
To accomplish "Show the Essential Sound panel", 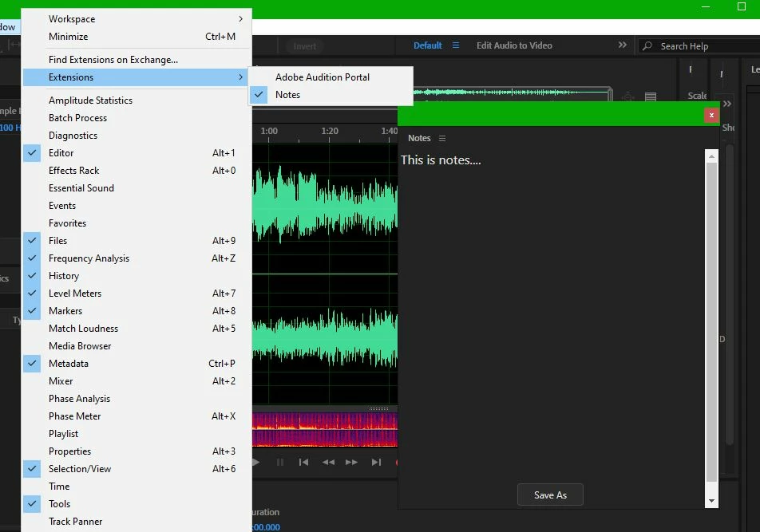I will point(137,187).
